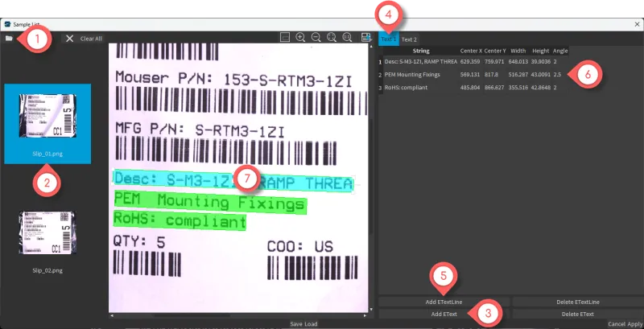Zoom out with the minus magnifier
This screenshot has height=329, width=644.
[316, 37]
